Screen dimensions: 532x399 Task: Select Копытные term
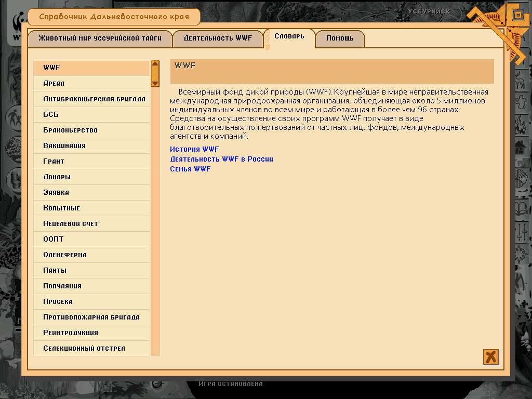click(x=91, y=208)
